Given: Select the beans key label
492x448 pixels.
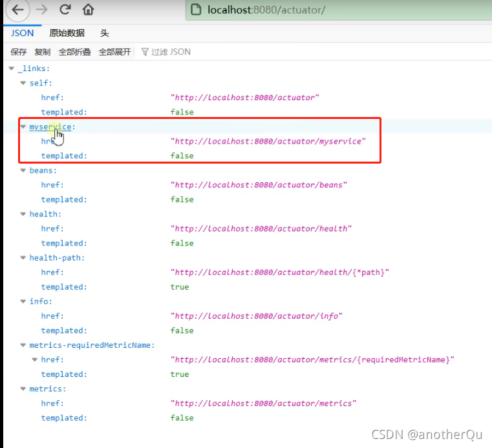Looking at the screenshot, I should 43,171.
